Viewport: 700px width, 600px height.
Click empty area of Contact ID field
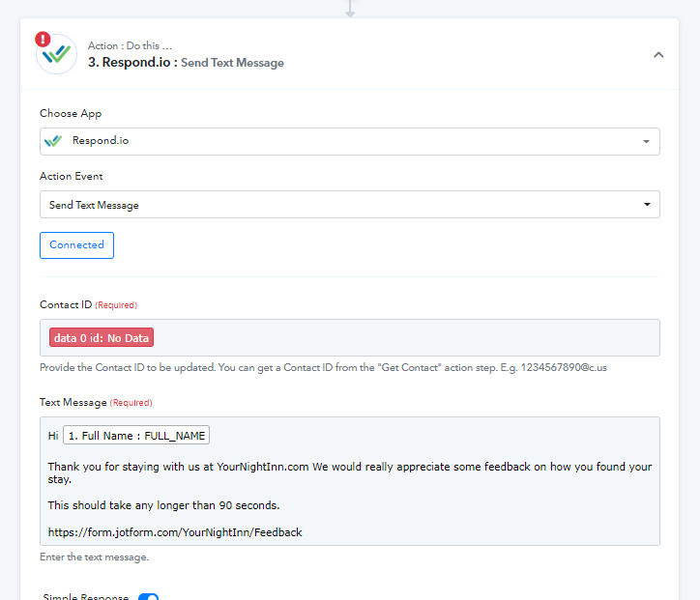406,338
